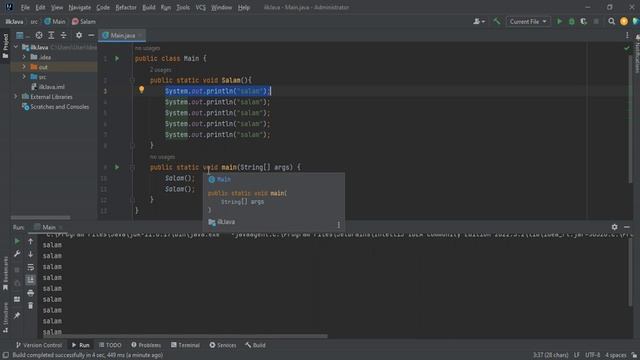Viewport: 640px width, 360px height.
Task: Click the wrench icon in Run panel
Action: point(17,254)
